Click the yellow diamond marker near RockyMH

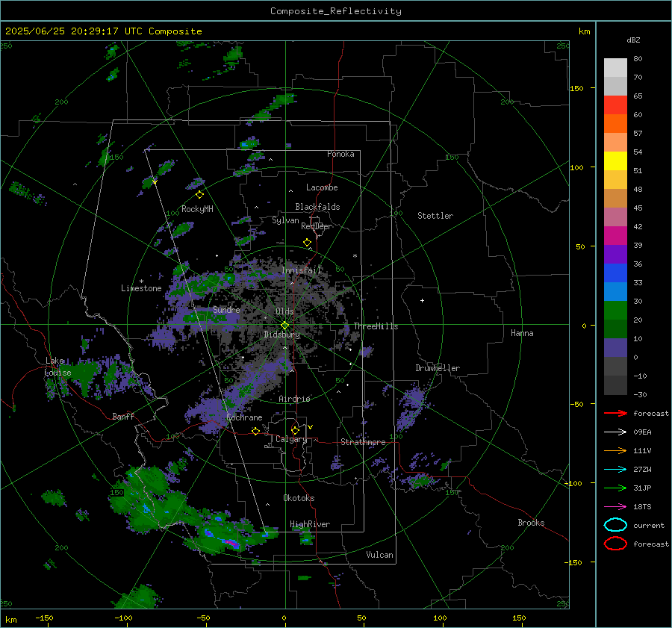coord(199,195)
